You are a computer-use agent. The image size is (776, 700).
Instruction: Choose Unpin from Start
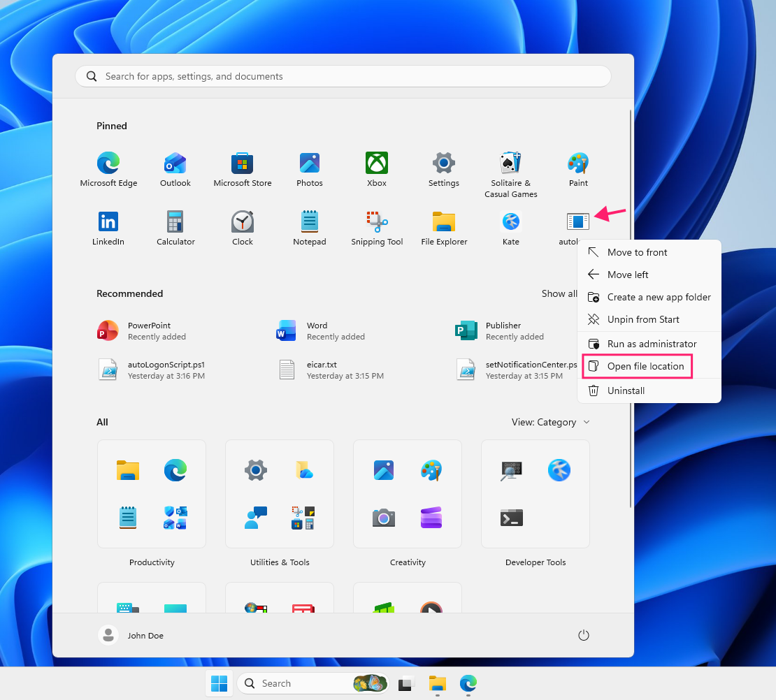(649, 319)
